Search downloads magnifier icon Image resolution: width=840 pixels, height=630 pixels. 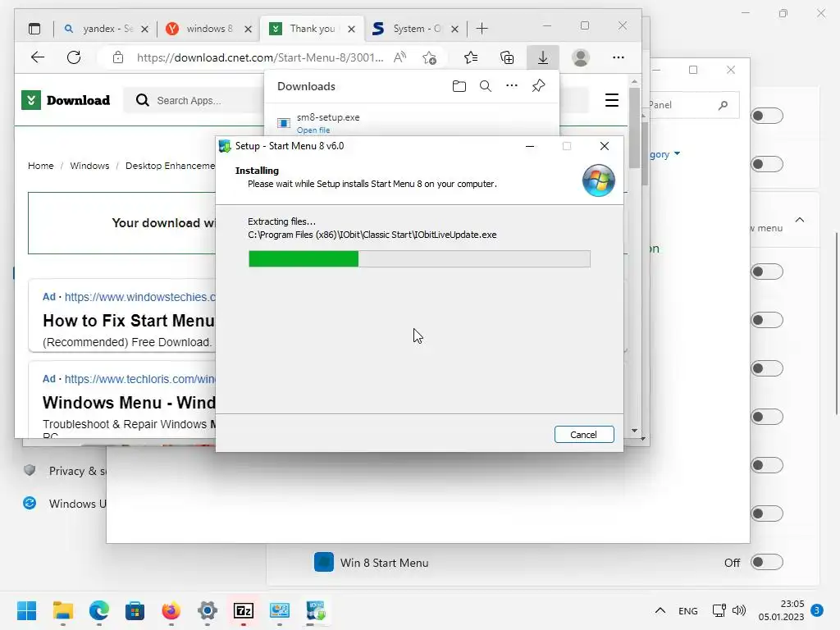point(486,86)
